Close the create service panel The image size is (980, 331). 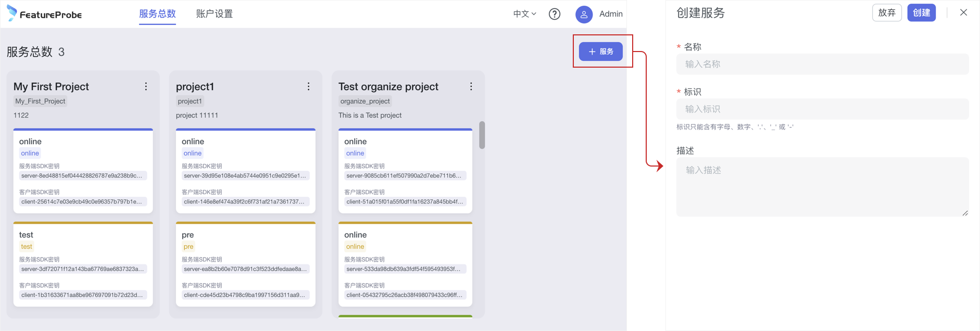pyautogui.click(x=963, y=12)
